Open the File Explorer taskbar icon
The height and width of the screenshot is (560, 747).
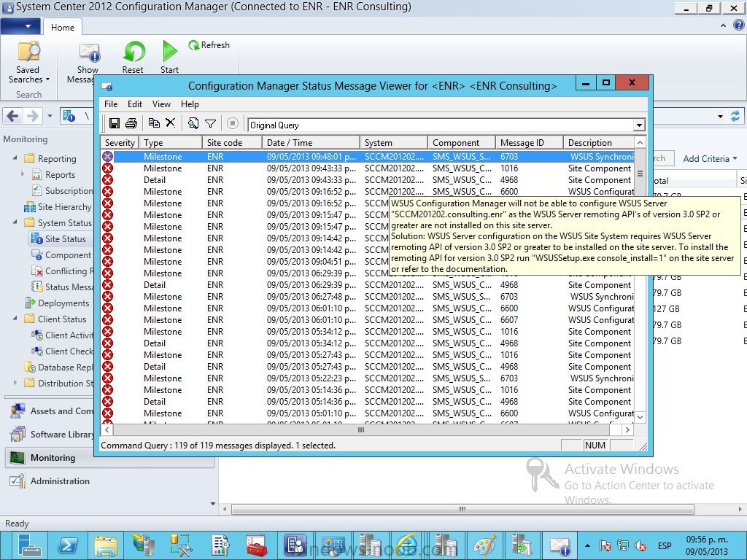[106, 545]
